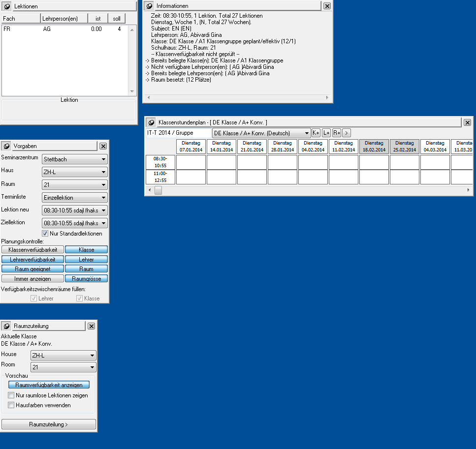This screenshot has width=476, height=449.
Task: Click the timetable horizontal scrollbar thumb
Action: pos(158,190)
